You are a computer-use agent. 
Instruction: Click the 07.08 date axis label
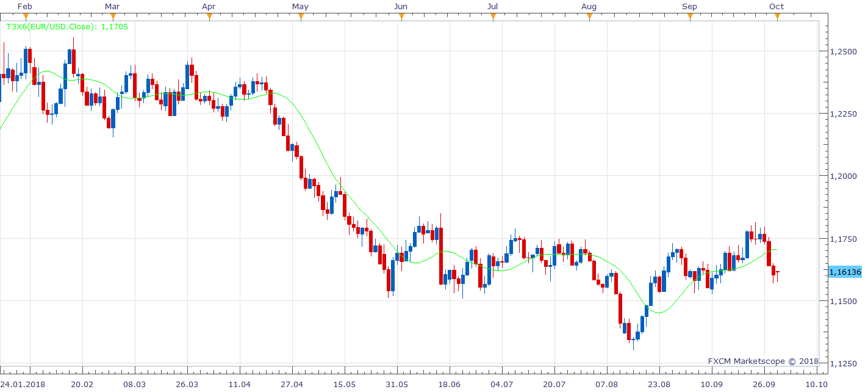point(607,384)
